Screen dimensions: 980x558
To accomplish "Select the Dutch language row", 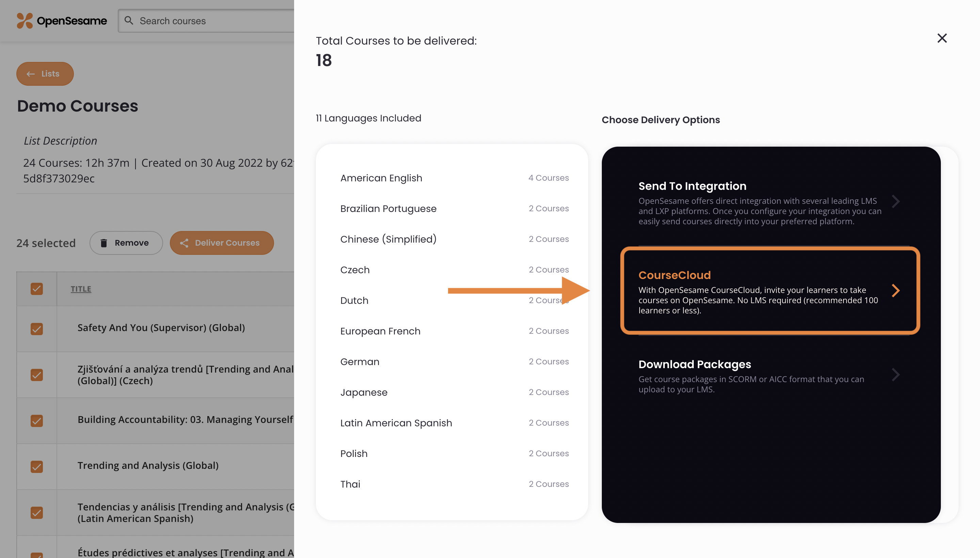I will (454, 300).
